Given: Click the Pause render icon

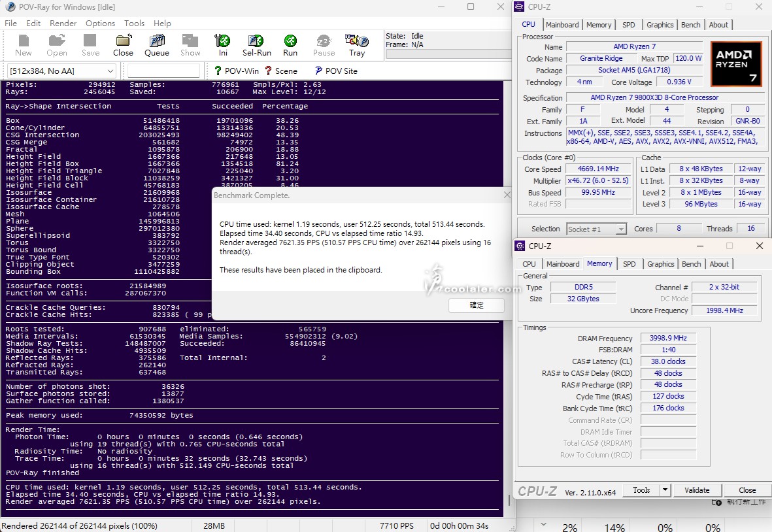Looking at the screenshot, I should point(324,45).
